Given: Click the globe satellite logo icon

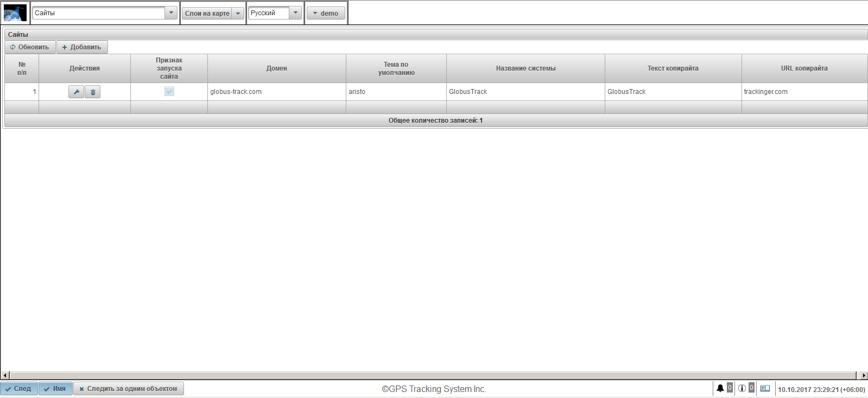Looking at the screenshot, I should (x=15, y=13).
